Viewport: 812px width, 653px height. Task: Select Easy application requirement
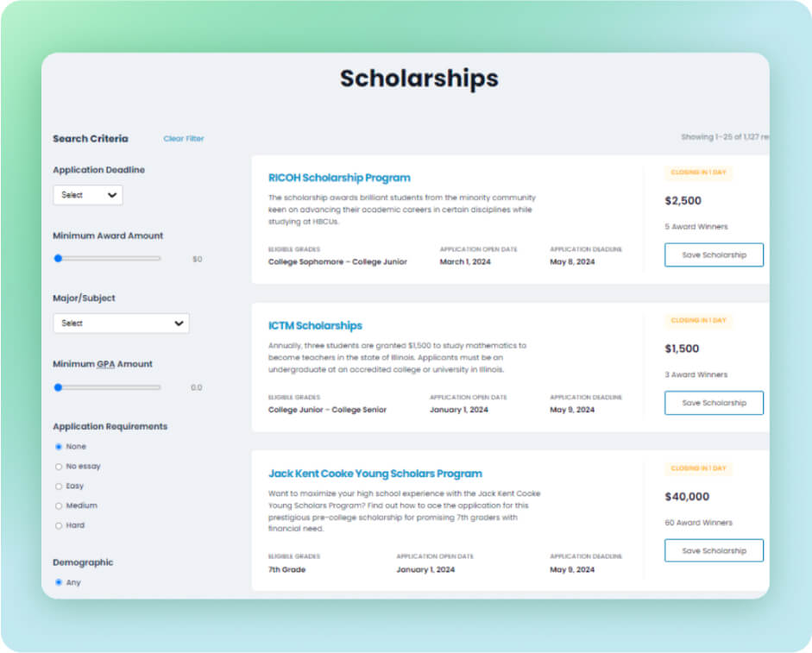coord(59,487)
